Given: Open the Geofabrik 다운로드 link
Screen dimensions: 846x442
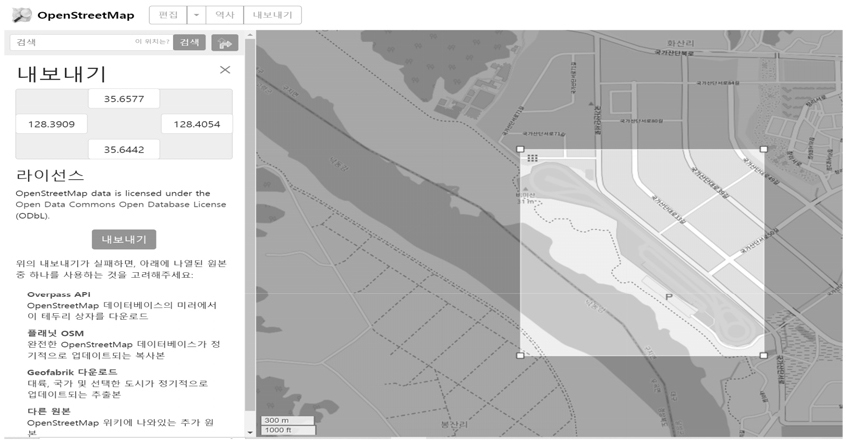Looking at the screenshot, I should click(72, 372).
